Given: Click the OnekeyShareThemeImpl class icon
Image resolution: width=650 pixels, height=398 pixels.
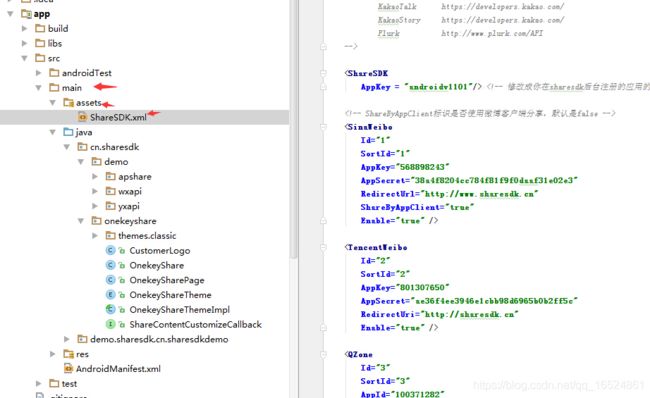Looking at the screenshot, I should point(110,310).
